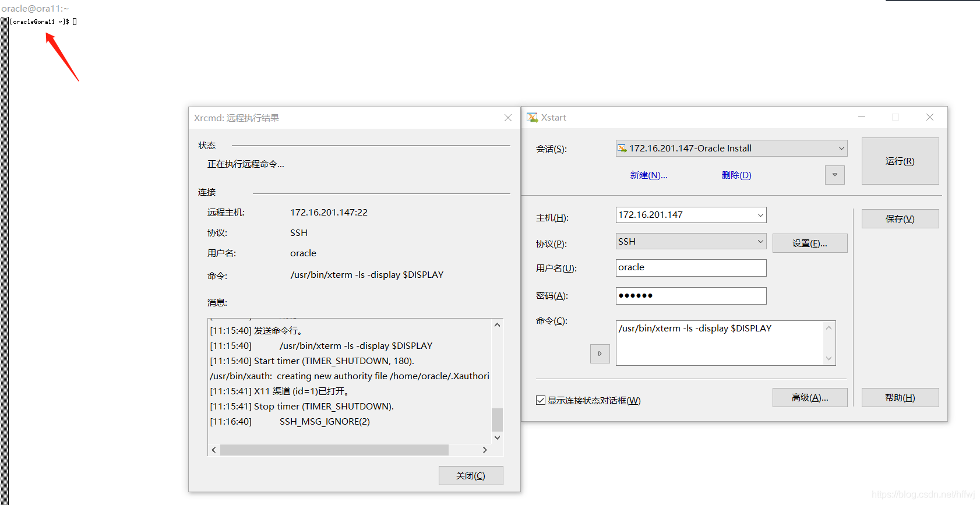Click the message log scroll right arrow
Screen dimensions: 980x505
tap(485, 450)
